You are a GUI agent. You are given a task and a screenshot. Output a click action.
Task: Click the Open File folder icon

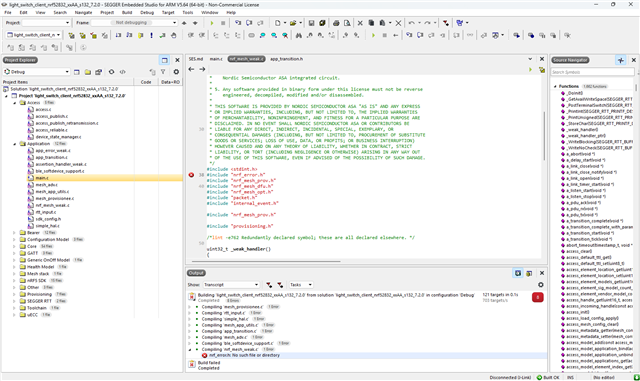coord(293,23)
